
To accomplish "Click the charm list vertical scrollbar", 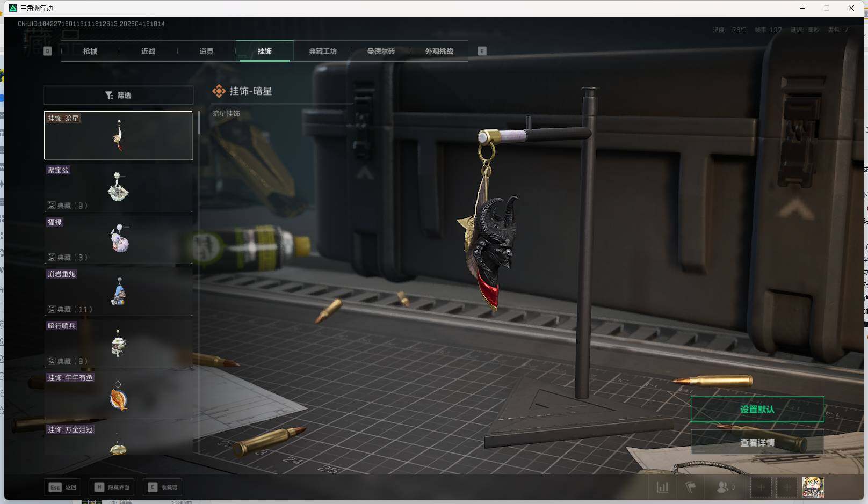I will click(x=199, y=123).
